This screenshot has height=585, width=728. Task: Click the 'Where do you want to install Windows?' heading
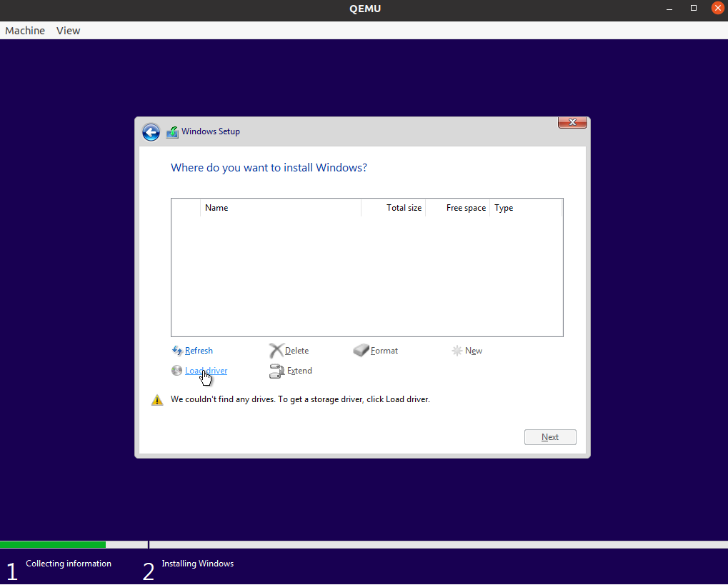[x=269, y=168]
